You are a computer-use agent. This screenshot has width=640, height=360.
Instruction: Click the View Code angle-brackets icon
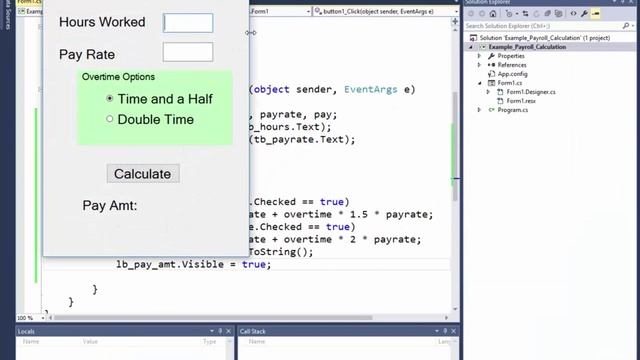click(x=573, y=13)
